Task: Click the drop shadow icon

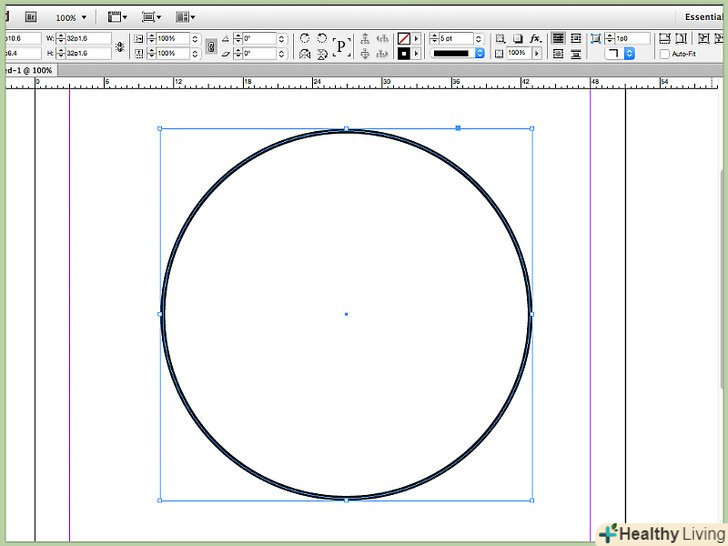Action: click(518, 38)
